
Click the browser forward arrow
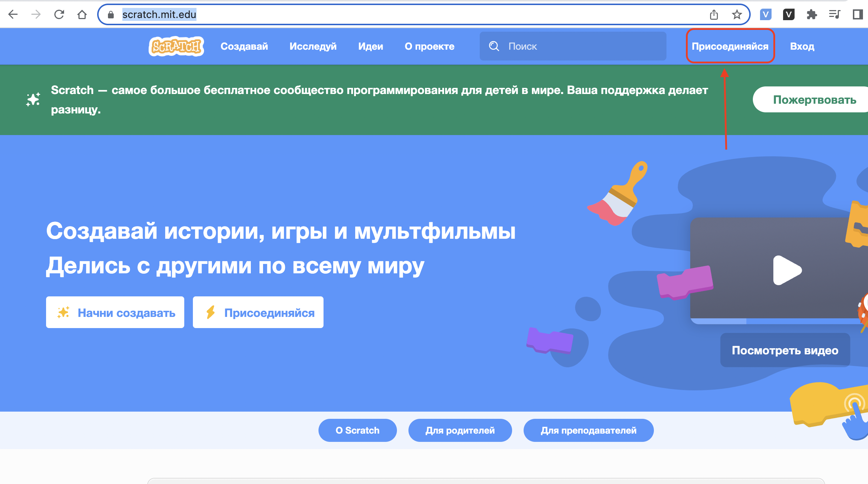tap(36, 14)
